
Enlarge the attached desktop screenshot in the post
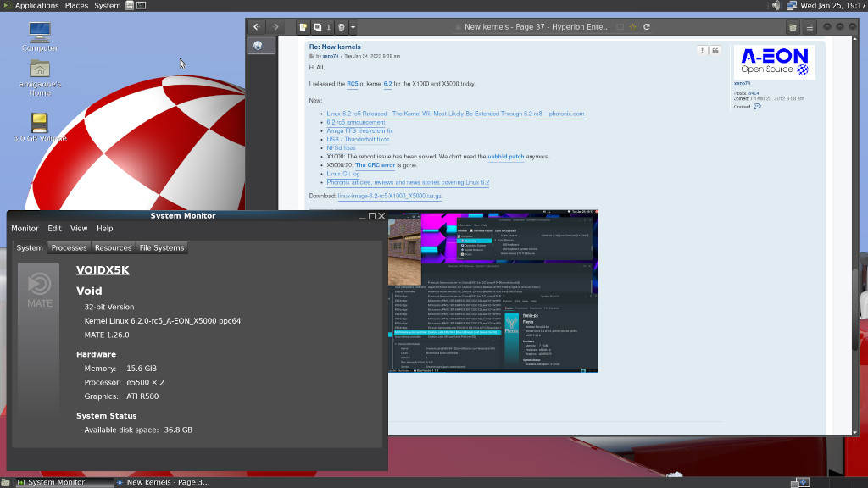(492, 291)
